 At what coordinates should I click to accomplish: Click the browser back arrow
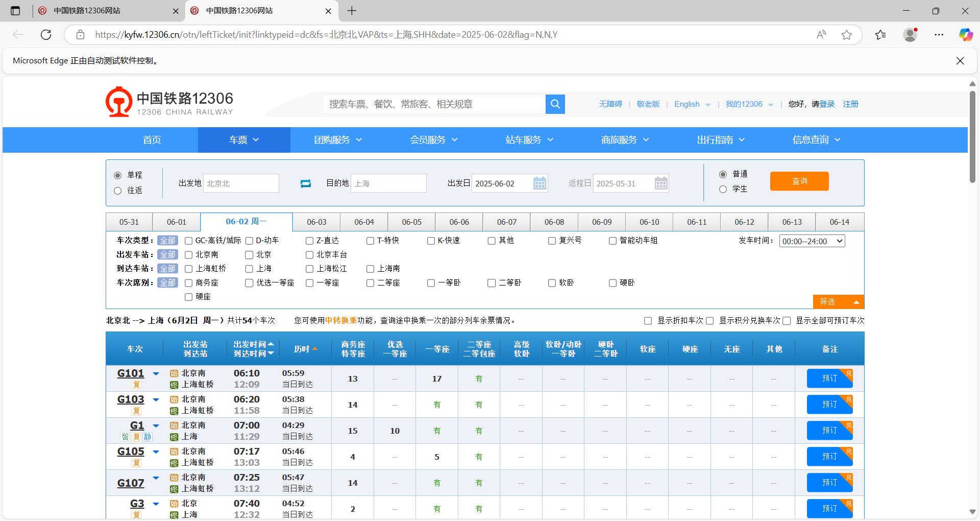(18, 35)
